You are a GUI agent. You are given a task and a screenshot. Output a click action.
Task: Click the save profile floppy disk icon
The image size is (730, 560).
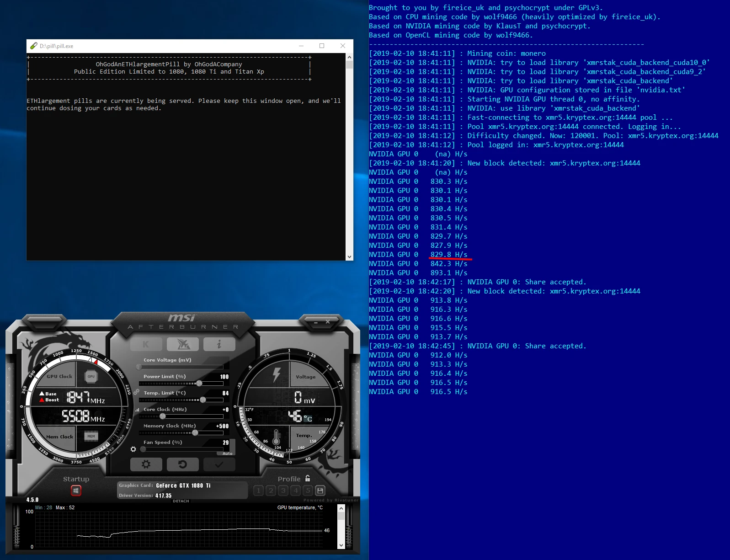click(320, 491)
